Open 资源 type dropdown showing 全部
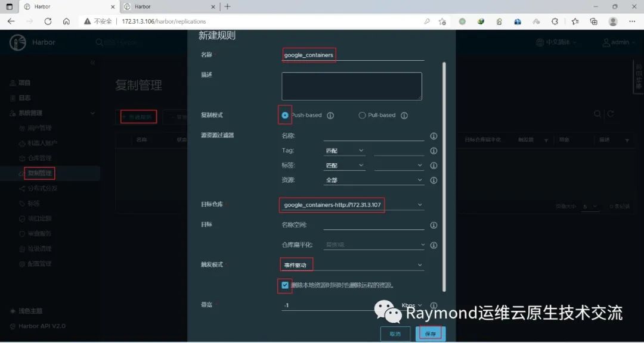Screen dimensions: 644x343 374,180
